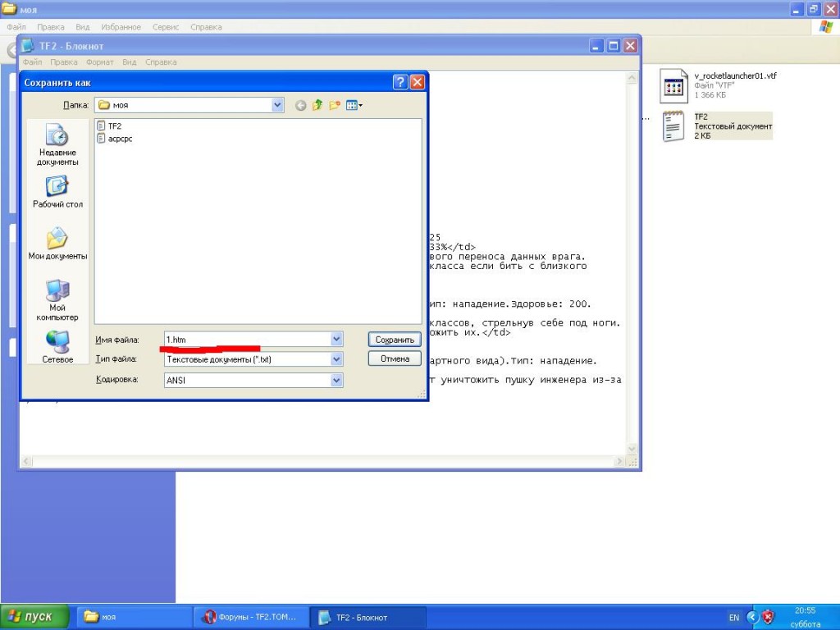Go to Desktop (Рабочий стол) location
The width and height of the screenshot is (840, 630).
pyautogui.click(x=57, y=192)
